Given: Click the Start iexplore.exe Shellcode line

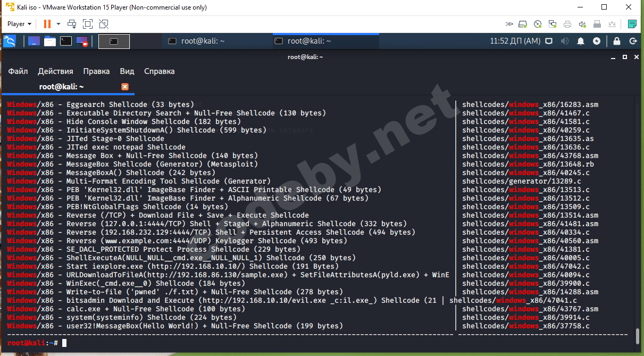Looking at the screenshot, I should 173,266.
